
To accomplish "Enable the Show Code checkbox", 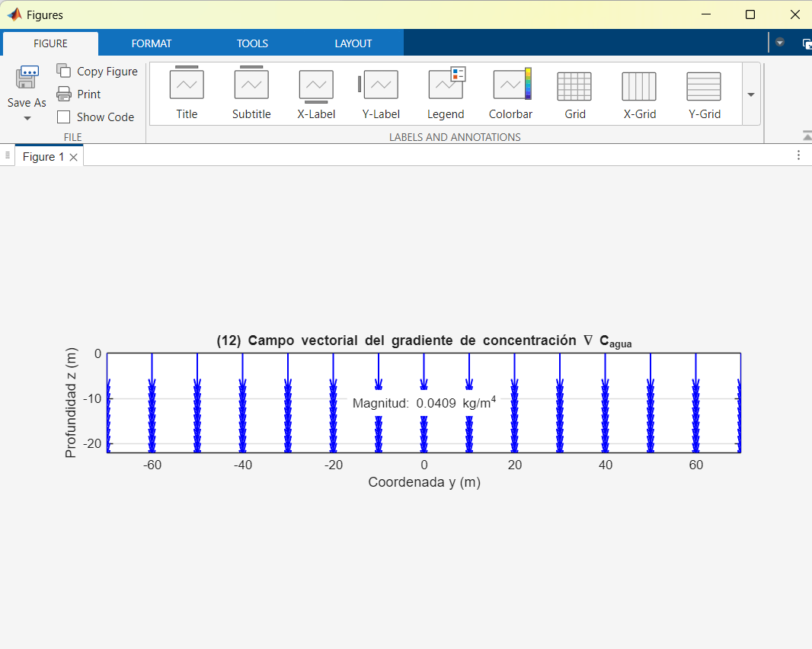I will [64, 117].
